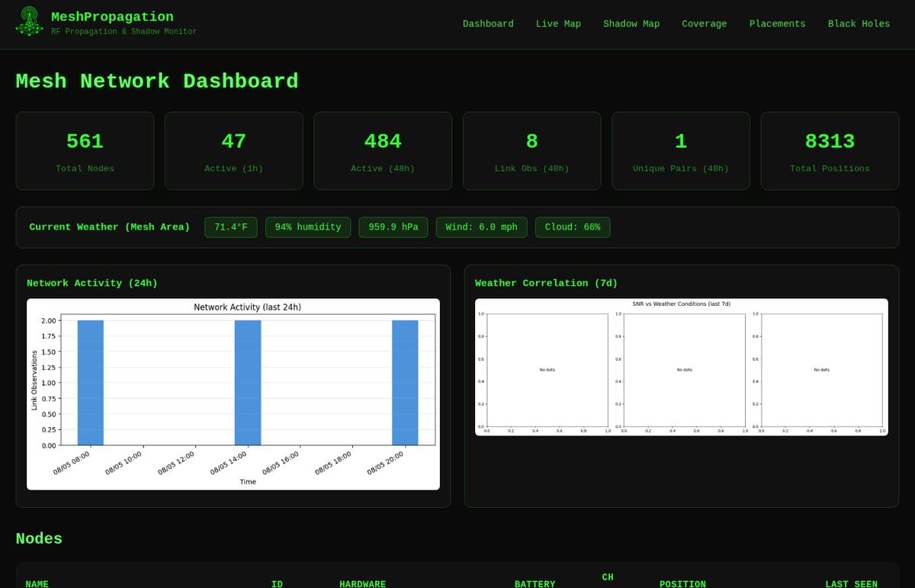Screen dimensions: 915x588
Task: Click the 71.4°F temperature badge
Action: (x=231, y=227)
